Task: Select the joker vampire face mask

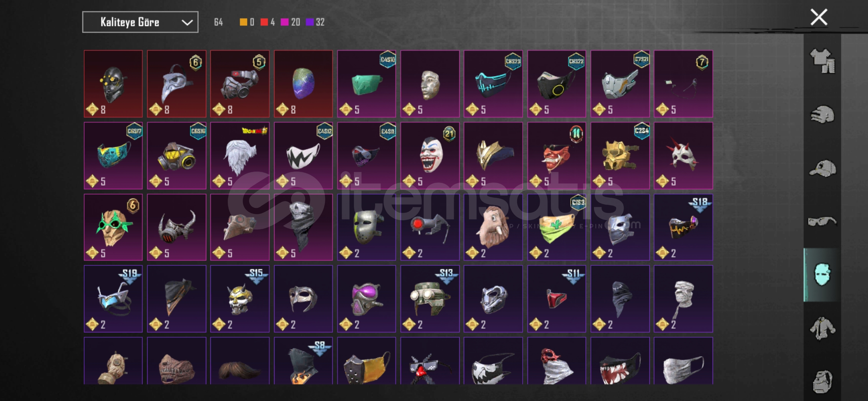Action: [430, 156]
